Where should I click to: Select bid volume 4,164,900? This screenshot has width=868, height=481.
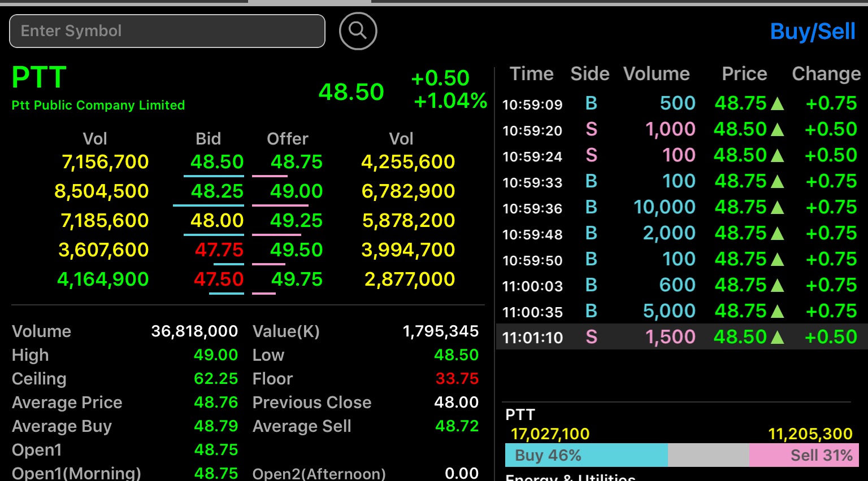pyautogui.click(x=103, y=279)
